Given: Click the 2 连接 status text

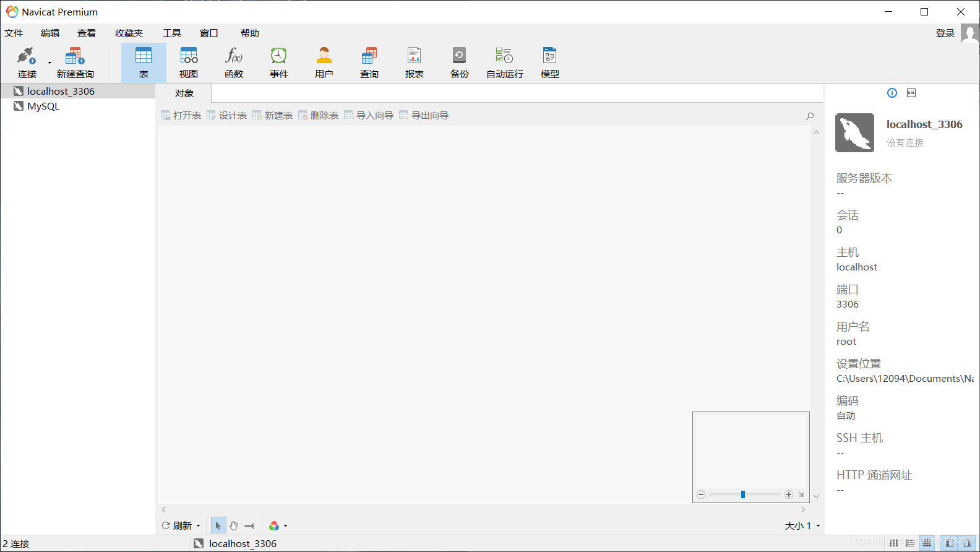Looking at the screenshot, I should click(x=16, y=543).
